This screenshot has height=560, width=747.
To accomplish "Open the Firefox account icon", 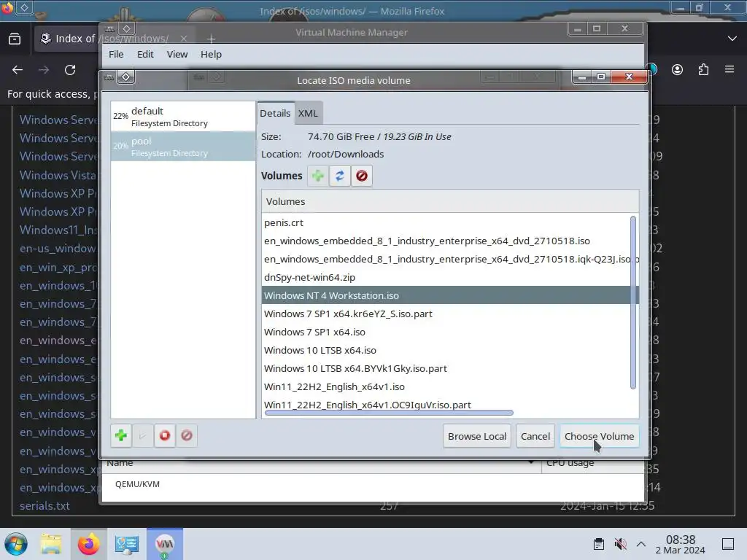I will coord(677,70).
